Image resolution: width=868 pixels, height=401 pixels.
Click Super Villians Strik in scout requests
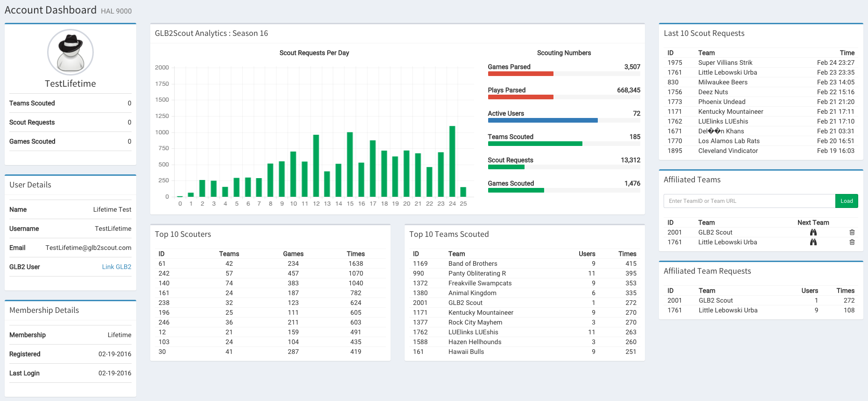pyautogui.click(x=725, y=62)
